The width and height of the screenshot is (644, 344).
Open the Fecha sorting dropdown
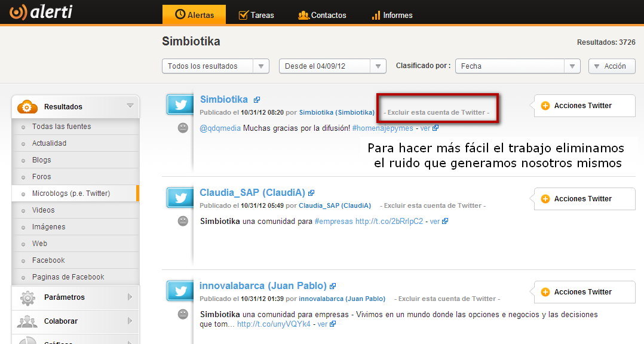coord(517,66)
